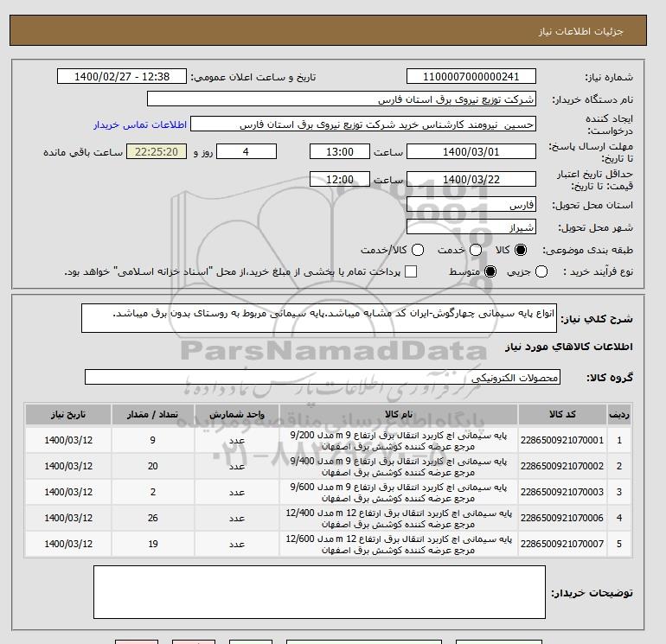
Task: Click the تاریخ نیاز column header
Action: (68, 414)
